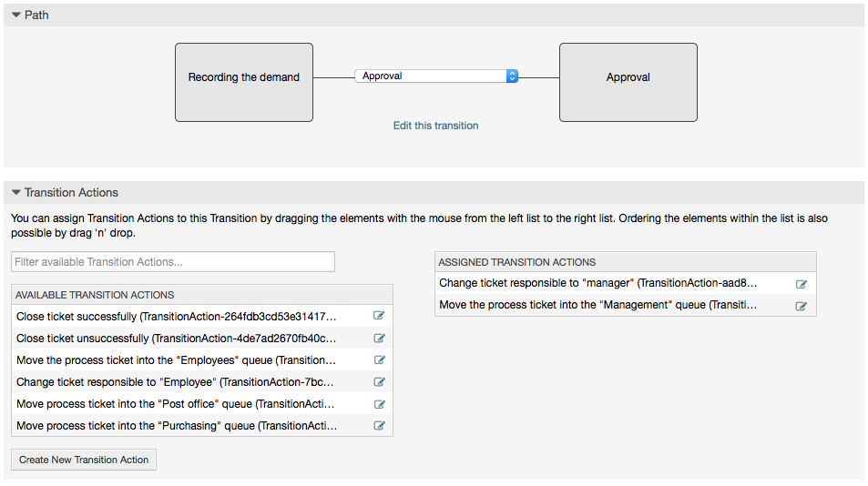Select assigned "Change ticket responsible to manager" item
868x486 pixels.
[598, 284]
